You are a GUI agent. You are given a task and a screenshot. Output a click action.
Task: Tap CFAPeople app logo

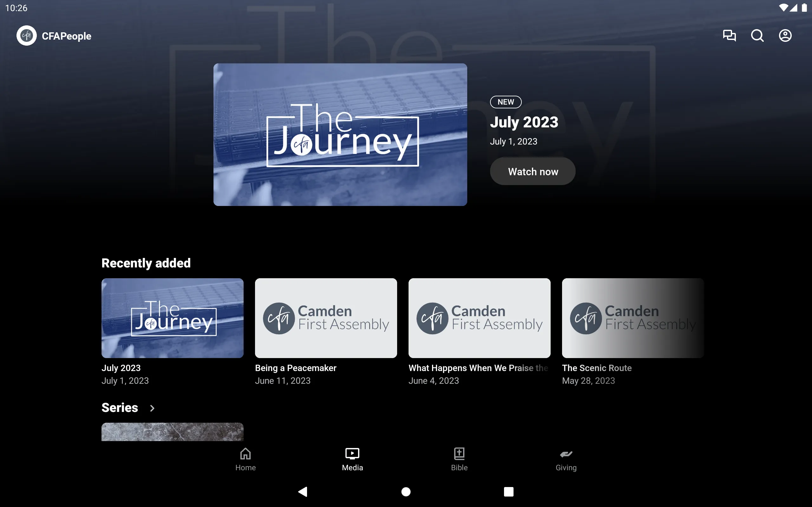coord(26,36)
